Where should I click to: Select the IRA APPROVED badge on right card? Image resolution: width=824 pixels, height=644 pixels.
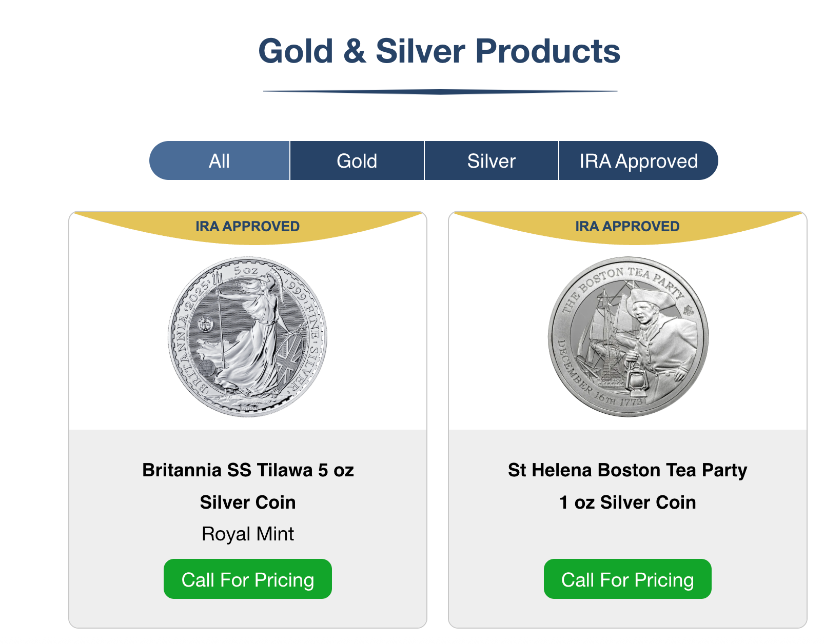(627, 226)
